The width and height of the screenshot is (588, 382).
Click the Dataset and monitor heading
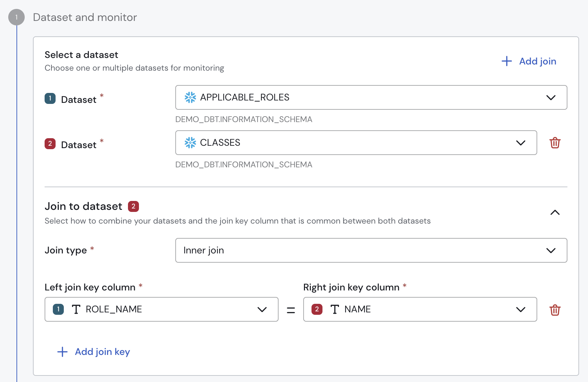click(x=84, y=17)
